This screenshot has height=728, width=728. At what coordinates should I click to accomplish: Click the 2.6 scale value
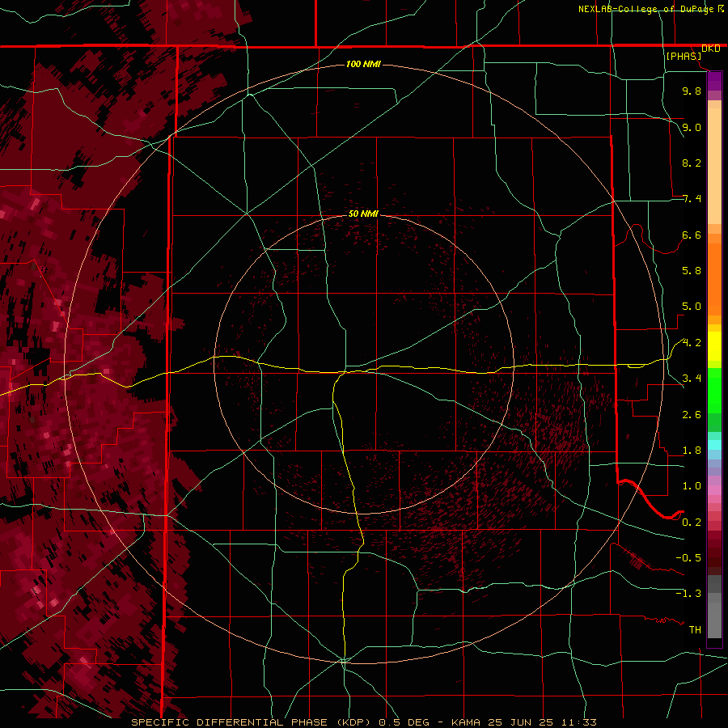(x=692, y=415)
